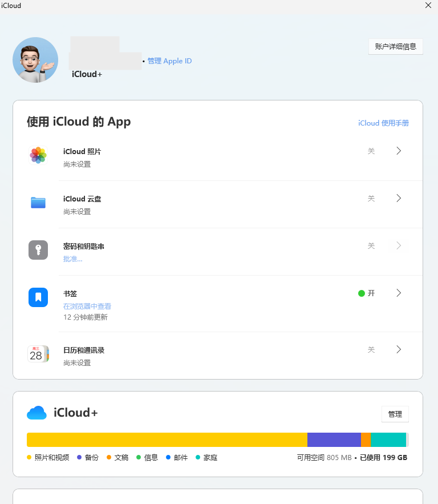The height and width of the screenshot is (504, 438).
Task: Click the 关 status of iCloud 云盘
Action: pyautogui.click(x=371, y=198)
